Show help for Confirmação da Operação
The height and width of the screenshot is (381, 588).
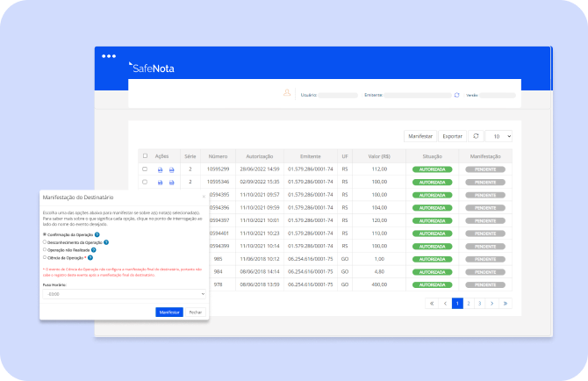(x=97, y=234)
